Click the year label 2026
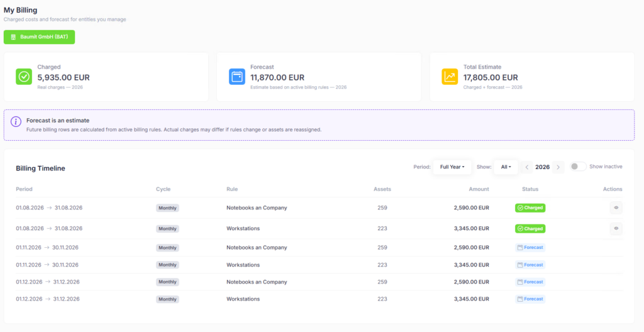Screen dimensions: 644x332 click(x=543, y=167)
